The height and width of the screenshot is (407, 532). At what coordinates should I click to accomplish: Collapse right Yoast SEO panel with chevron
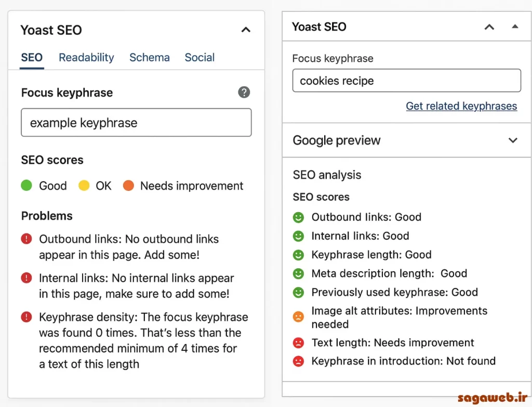[489, 27]
